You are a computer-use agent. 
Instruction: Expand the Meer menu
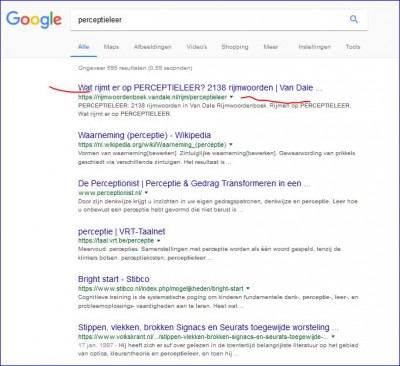pos(271,47)
